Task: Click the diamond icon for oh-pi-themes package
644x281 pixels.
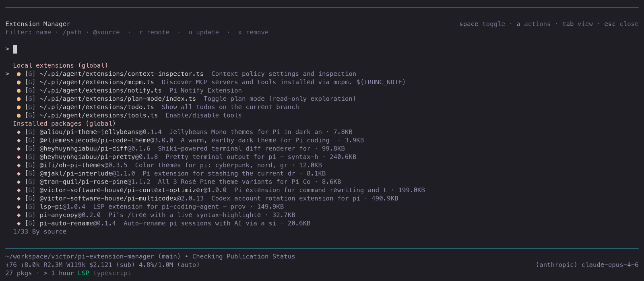Action: (x=19, y=165)
